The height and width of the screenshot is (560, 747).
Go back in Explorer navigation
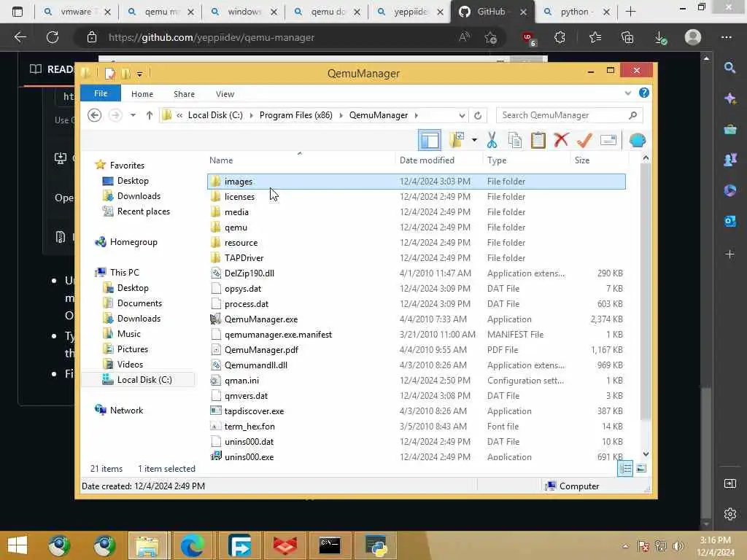point(94,115)
